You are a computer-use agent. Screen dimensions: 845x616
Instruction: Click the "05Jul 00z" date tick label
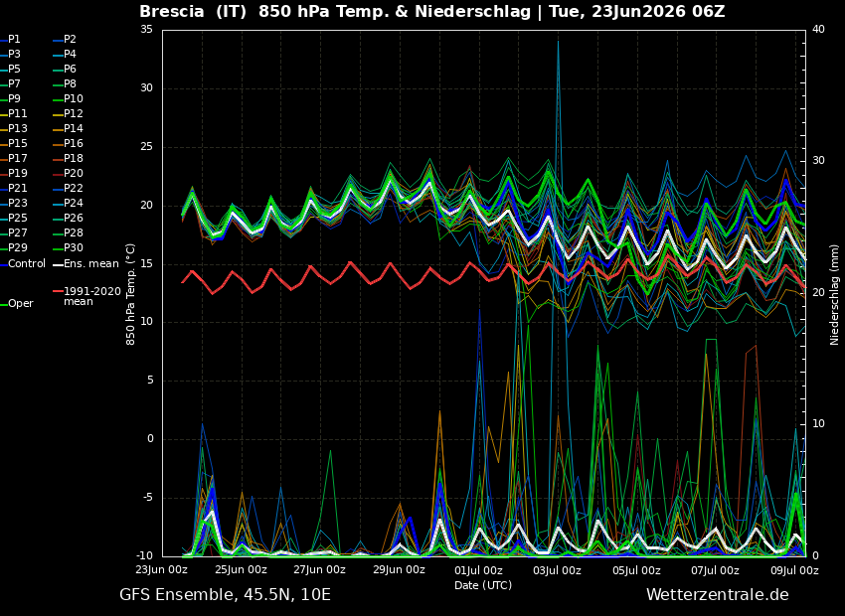636,570
